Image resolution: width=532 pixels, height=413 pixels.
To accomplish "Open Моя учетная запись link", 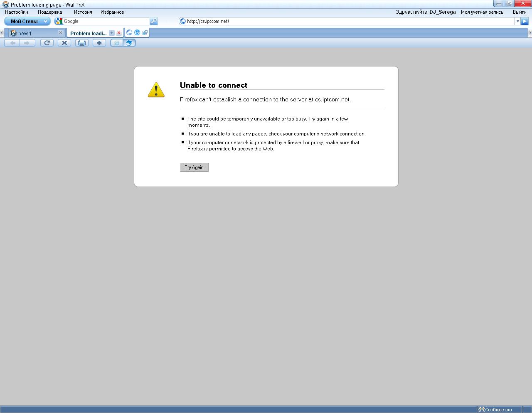I will point(482,12).
